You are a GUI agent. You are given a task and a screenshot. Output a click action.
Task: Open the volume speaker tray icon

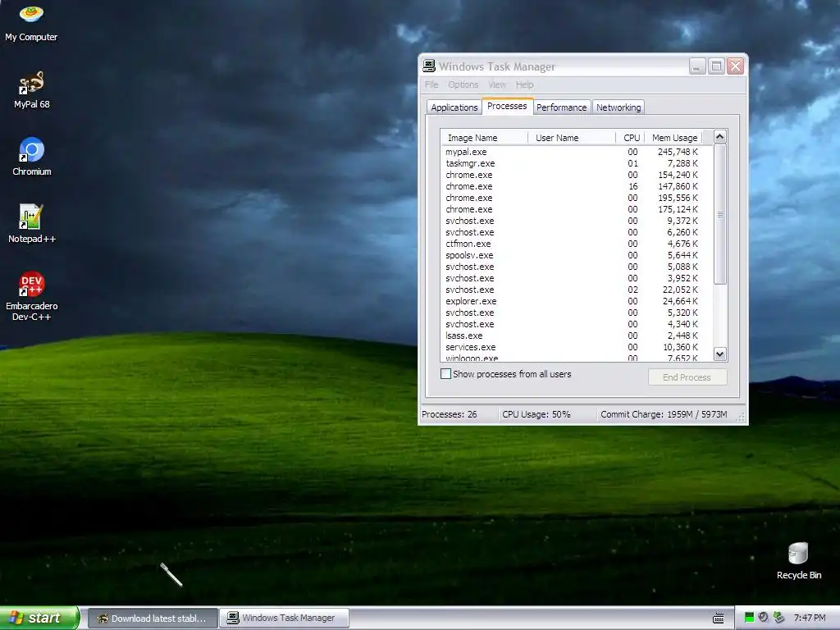(x=764, y=618)
